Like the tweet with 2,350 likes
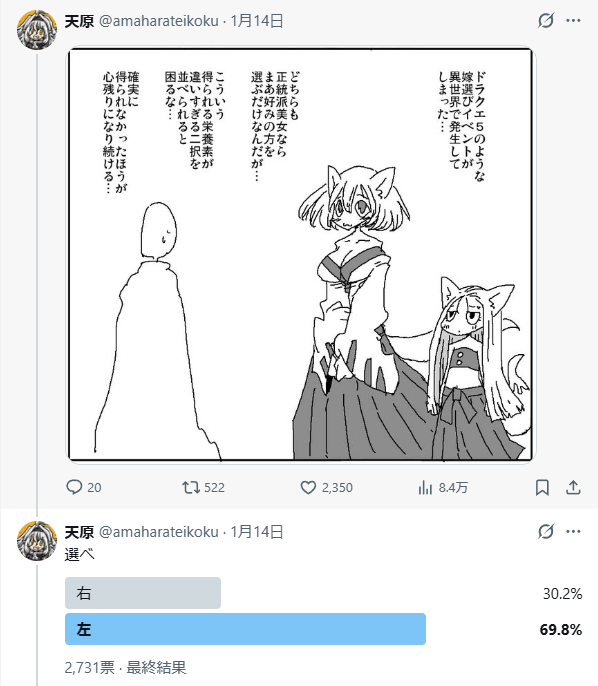This screenshot has height=686, width=598. pos(308,487)
